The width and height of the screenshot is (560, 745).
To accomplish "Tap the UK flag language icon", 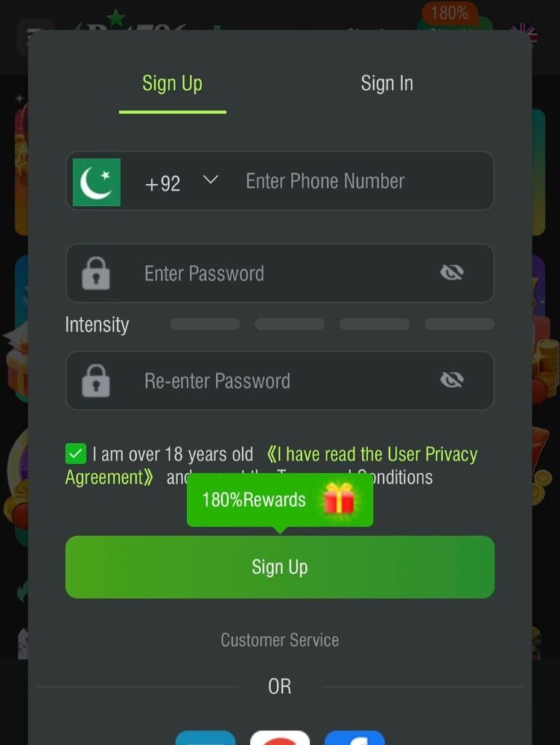I will point(524,34).
